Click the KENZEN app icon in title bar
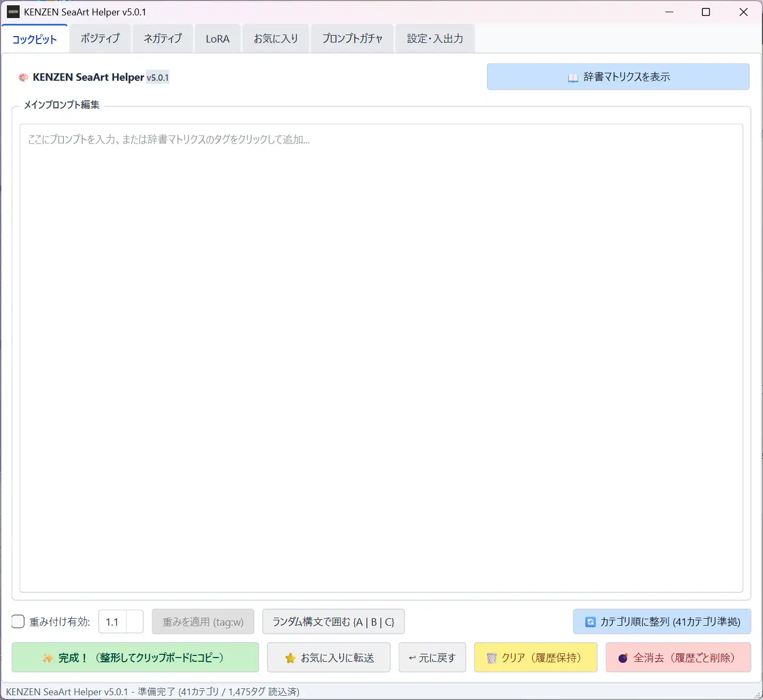Image resolution: width=763 pixels, height=700 pixels. 13,12
